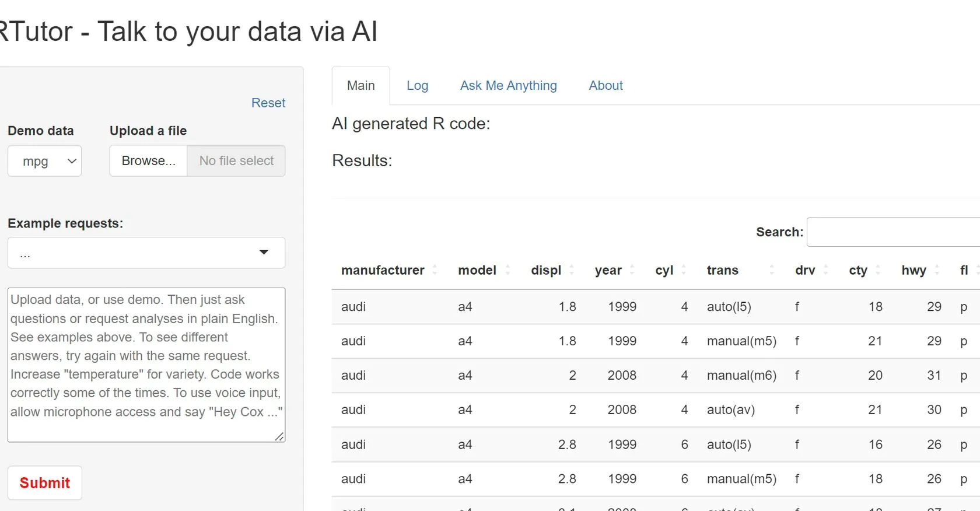Click the No file select field
This screenshot has width=980, height=511.
[x=236, y=161]
